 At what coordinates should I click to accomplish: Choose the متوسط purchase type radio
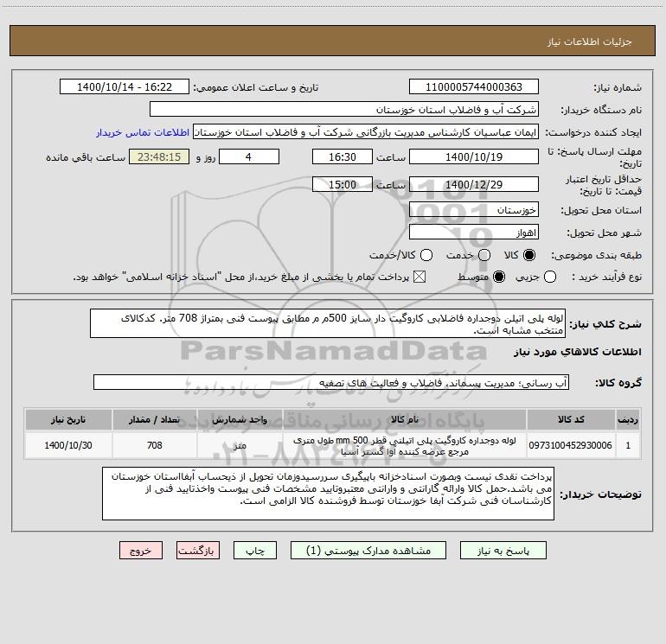pyautogui.click(x=499, y=277)
